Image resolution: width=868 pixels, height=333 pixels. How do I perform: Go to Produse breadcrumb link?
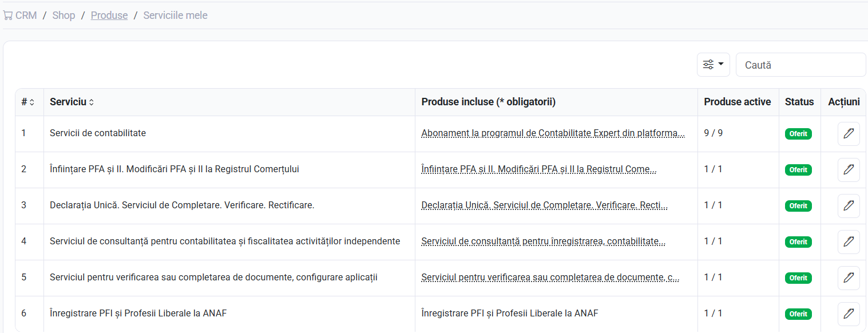tap(109, 15)
